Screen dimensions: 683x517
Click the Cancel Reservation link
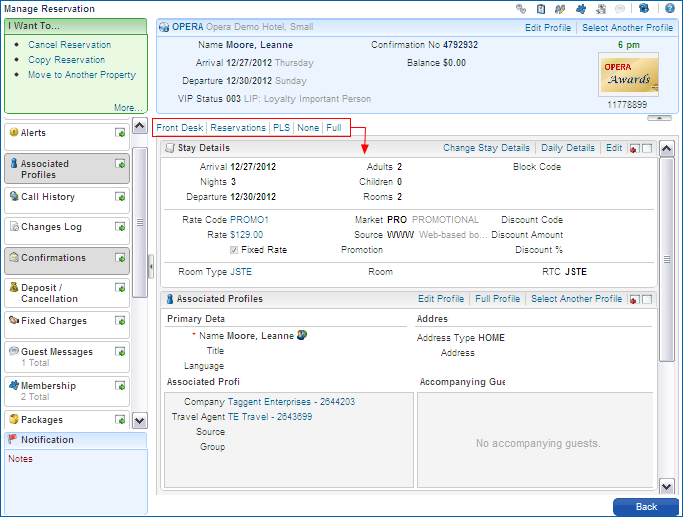[x=70, y=45]
